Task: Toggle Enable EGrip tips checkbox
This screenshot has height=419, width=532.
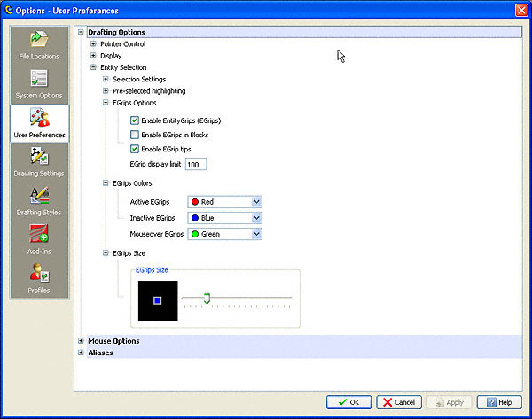Action: [x=135, y=149]
